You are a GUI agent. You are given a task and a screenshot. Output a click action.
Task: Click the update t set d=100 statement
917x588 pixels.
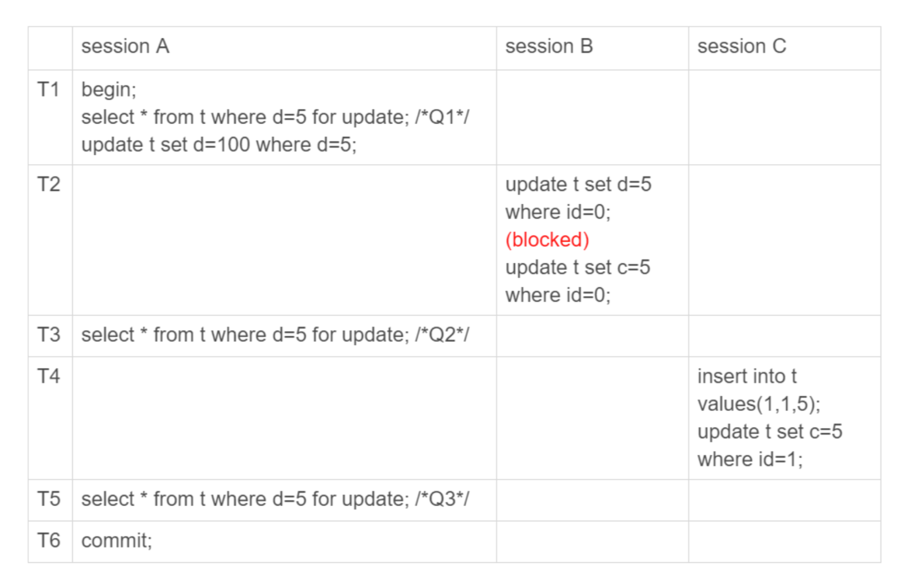[219, 145]
